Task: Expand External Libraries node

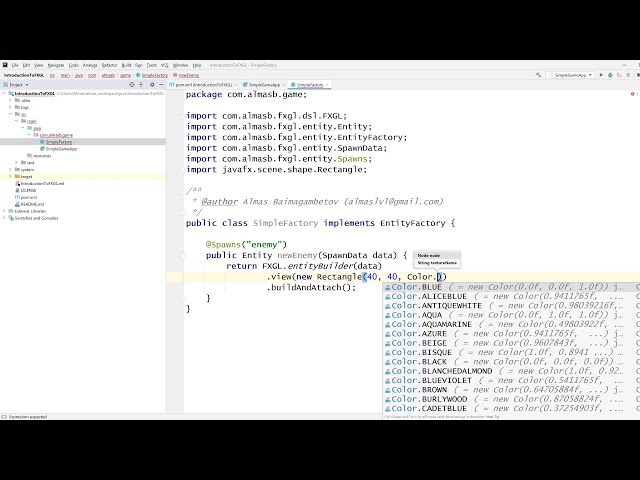Action: (4, 211)
